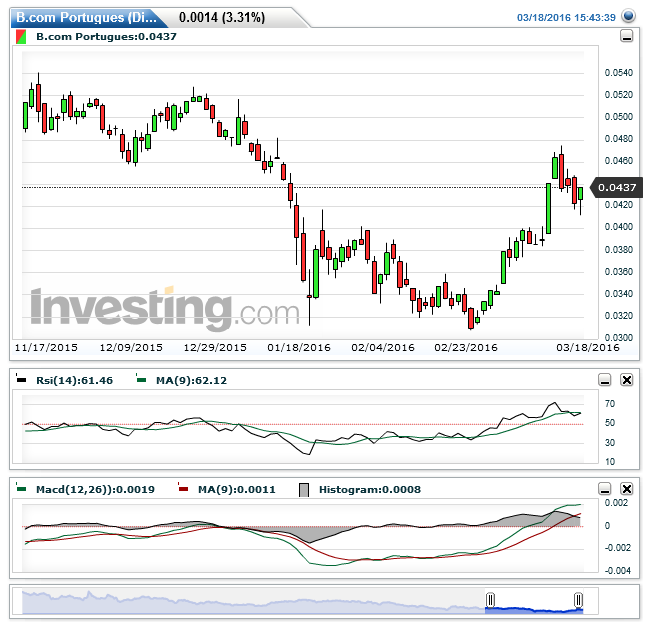This screenshot has width=650, height=627.
Task: Click the unselected grey navigator area
Action: pyautogui.click(x=253, y=601)
